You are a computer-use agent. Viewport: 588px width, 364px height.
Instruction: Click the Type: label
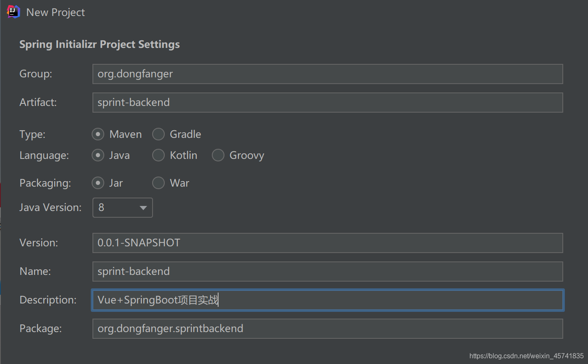click(32, 135)
